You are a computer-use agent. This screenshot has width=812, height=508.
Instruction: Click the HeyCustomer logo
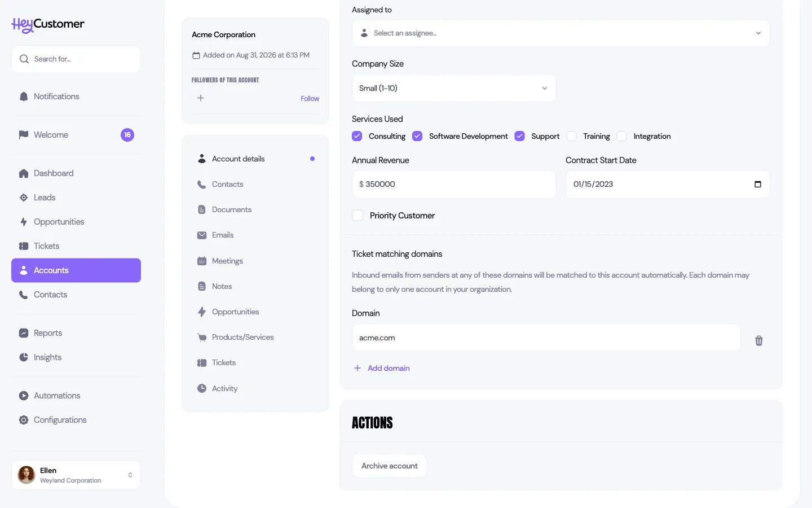pyautogui.click(x=48, y=25)
